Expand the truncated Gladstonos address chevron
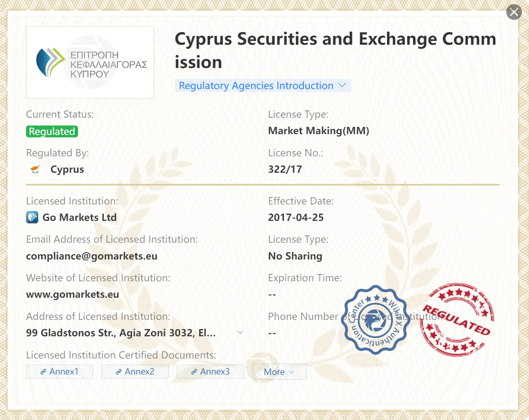 (x=240, y=332)
